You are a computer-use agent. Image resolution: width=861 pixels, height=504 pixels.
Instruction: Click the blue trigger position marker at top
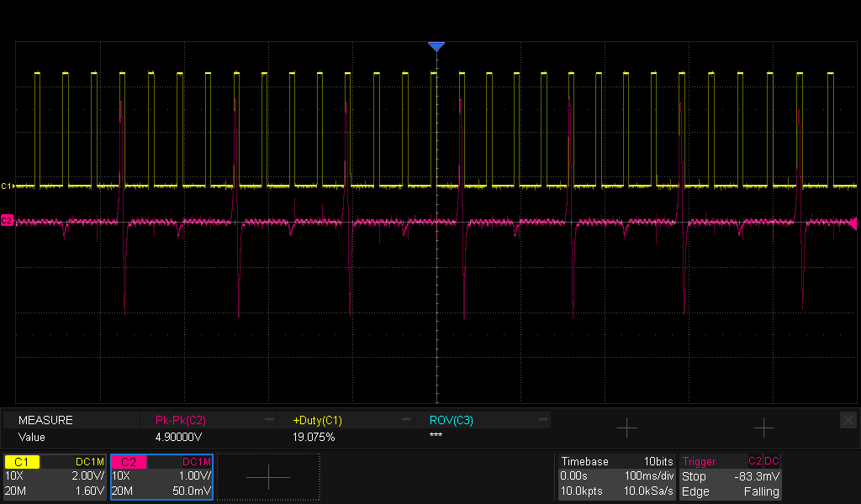pos(436,47)
